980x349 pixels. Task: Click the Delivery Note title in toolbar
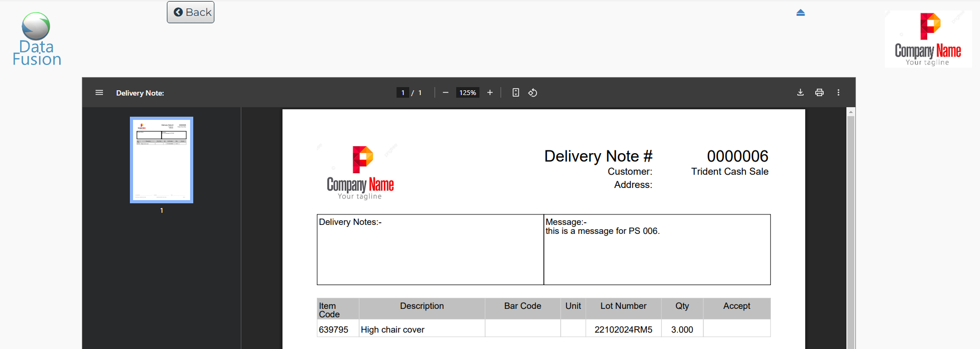(140, 93)
